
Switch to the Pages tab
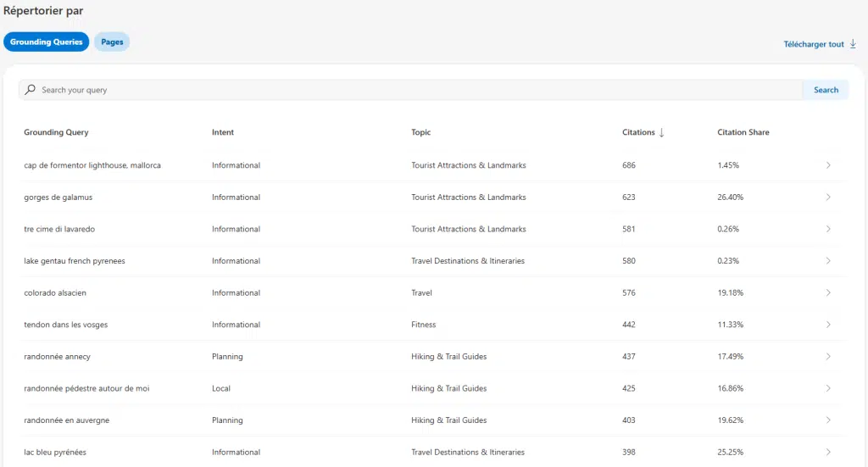[x=112, y=42]
